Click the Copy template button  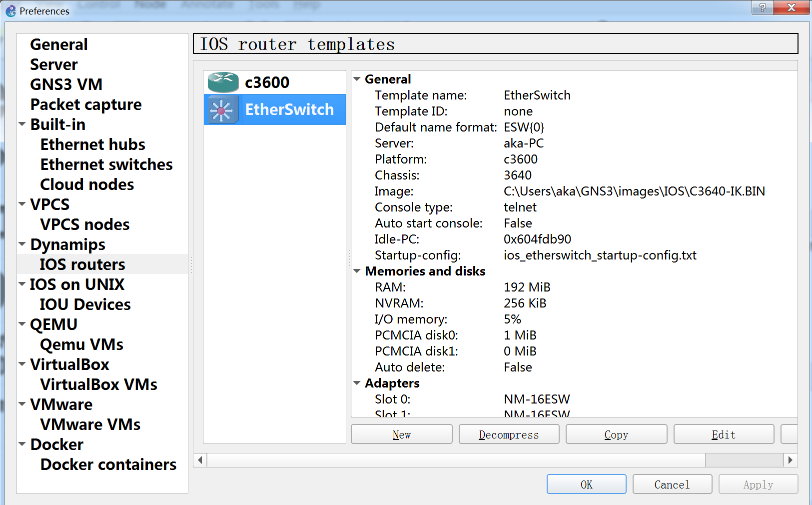(616, 434)
